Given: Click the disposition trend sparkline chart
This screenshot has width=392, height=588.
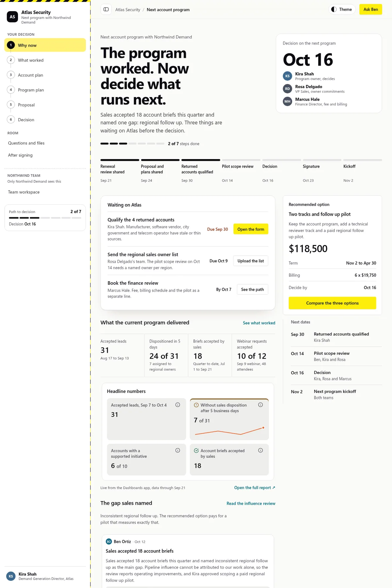Looking at the screenshot, I should point(229,431).
